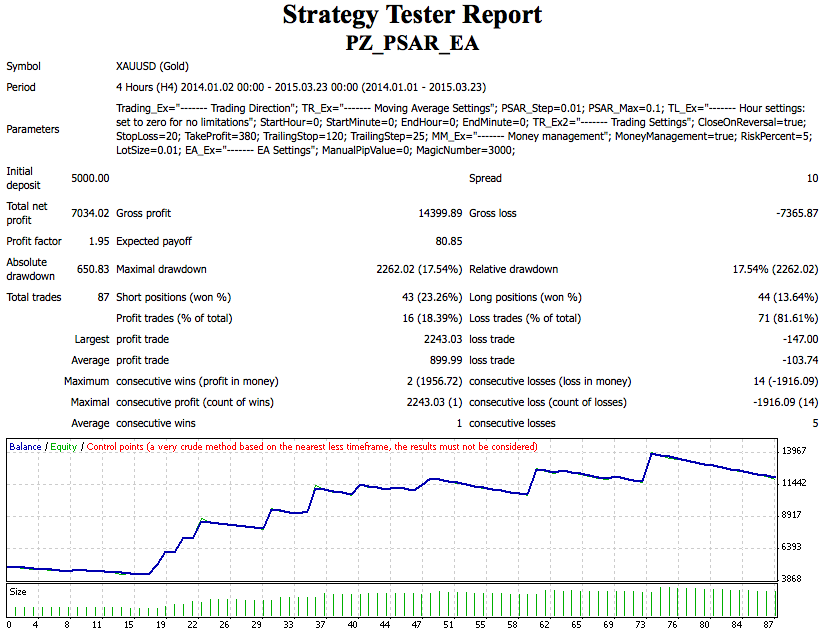Click the Total net profit value 7034.02

pyautogui.click(x=90, y=213)
